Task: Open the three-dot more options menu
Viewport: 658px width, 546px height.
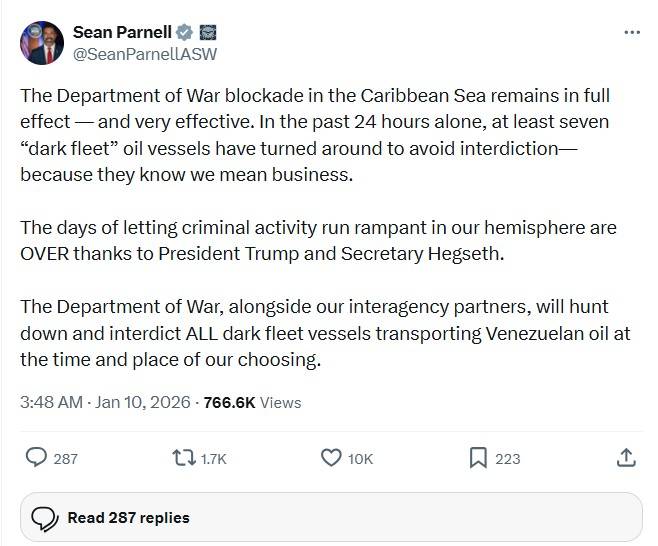Action: click(x=631, y=32)
